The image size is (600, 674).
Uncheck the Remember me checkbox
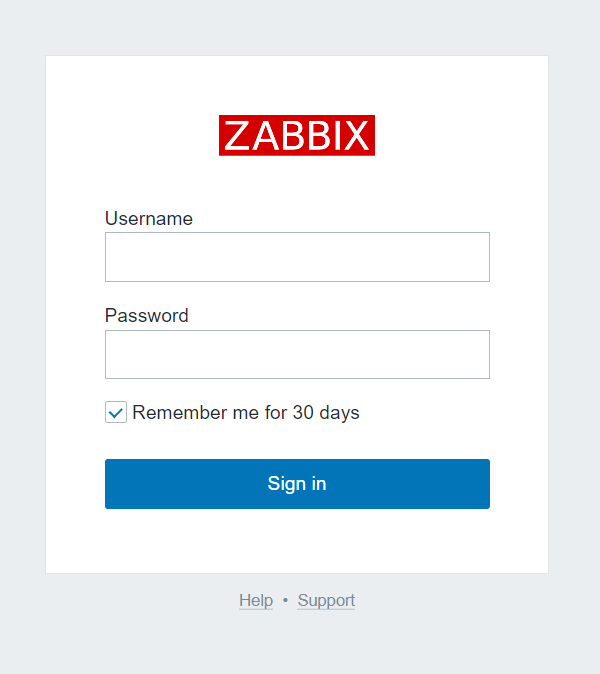pyautogui.click(x=116, y=412)
